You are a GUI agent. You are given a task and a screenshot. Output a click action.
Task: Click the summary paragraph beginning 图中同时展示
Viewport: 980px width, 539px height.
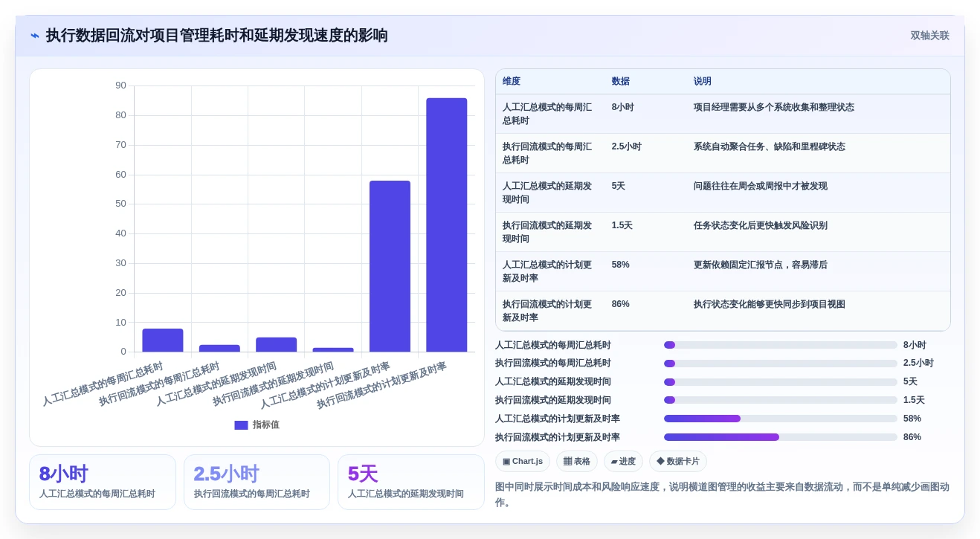(x=722, y=494)
